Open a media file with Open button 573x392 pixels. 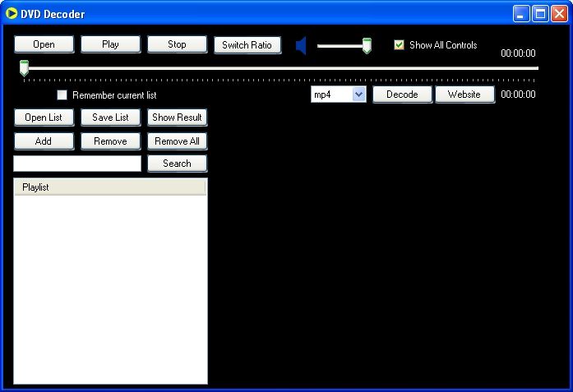[x=44, y=44]
